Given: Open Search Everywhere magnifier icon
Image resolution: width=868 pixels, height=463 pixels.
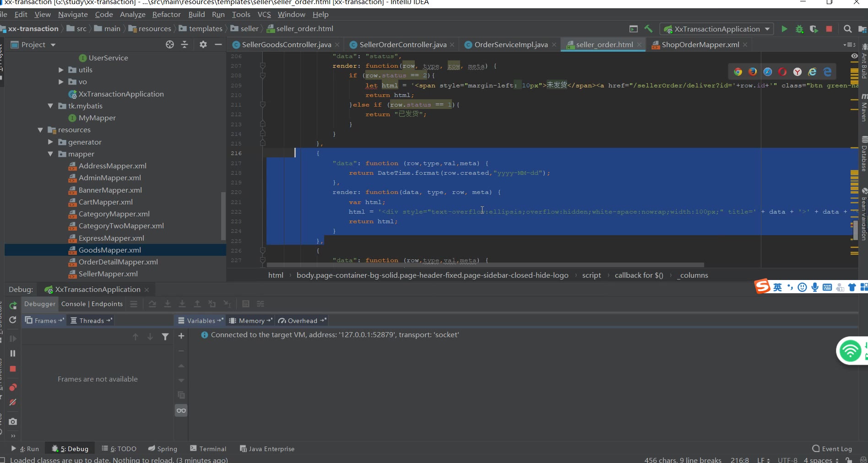Looking at the screenshot, I should (847, 29).
